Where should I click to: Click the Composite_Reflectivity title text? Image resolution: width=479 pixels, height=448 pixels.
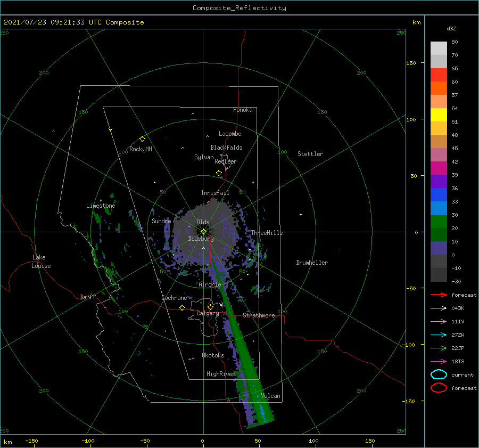240,8
